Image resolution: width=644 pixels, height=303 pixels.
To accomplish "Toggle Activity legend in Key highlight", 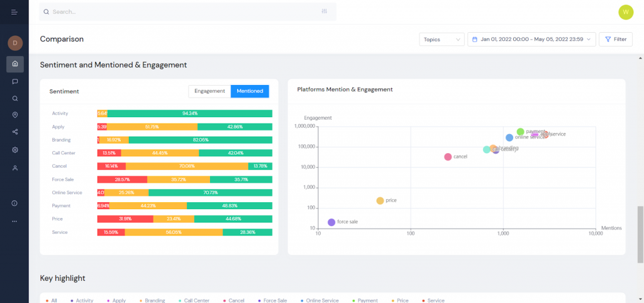I will tap(82, 300).
